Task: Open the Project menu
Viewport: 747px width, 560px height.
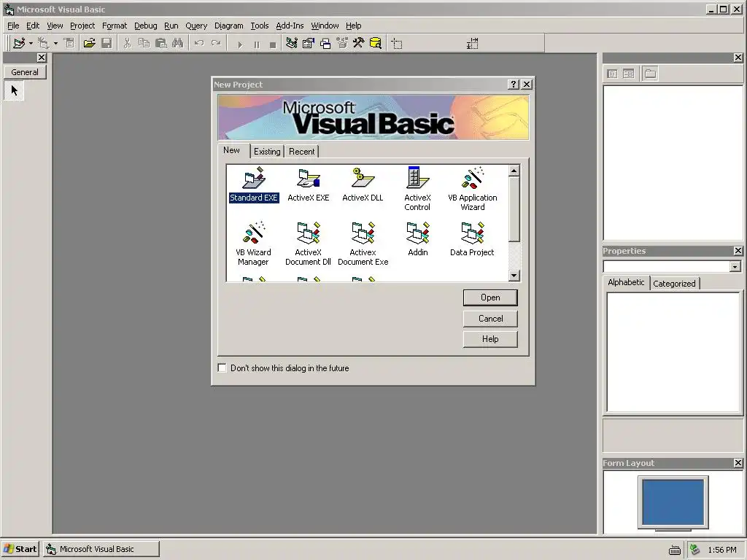Action: click(82, 26)
